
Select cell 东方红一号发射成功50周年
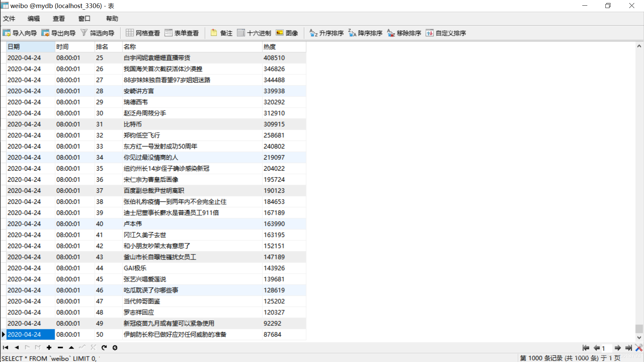pyautogui.click(x=192, y=146)
